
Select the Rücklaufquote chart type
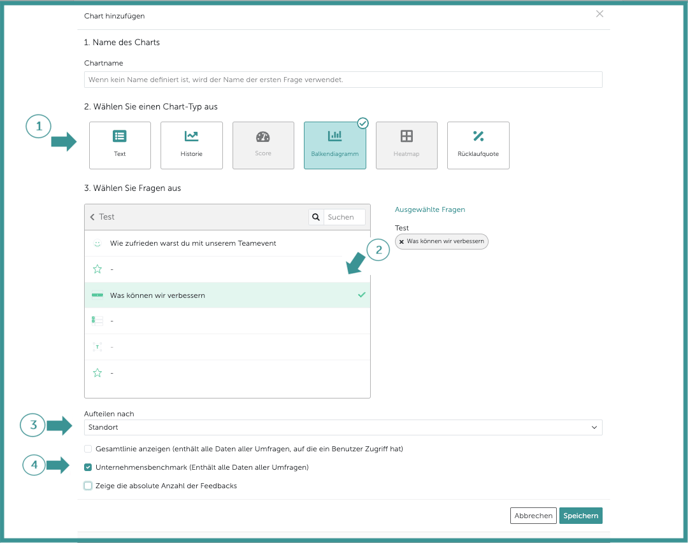coord(478,145)
